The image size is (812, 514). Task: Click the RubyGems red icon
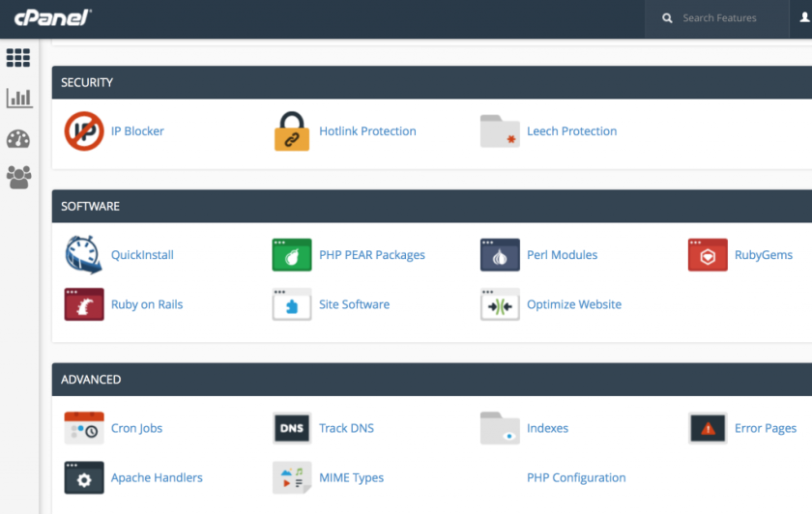click(708, 255)
